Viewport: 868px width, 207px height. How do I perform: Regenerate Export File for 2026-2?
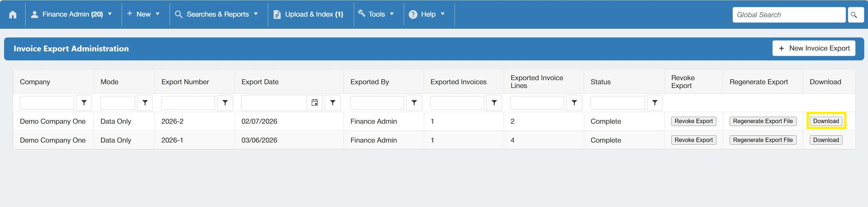pyautogui.click(x=763, y=121)
